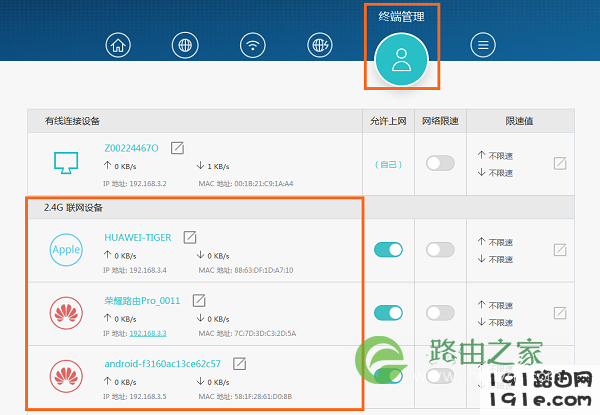
Task: Disable internet access for HUAWEI-TIGER
Action: click(388, 250)
